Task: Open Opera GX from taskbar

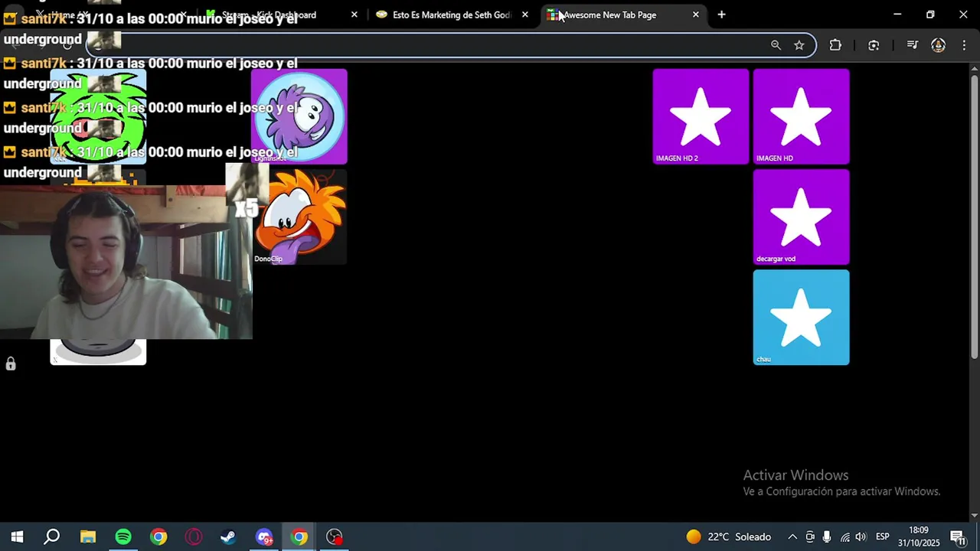Action: tap(194, 536)
